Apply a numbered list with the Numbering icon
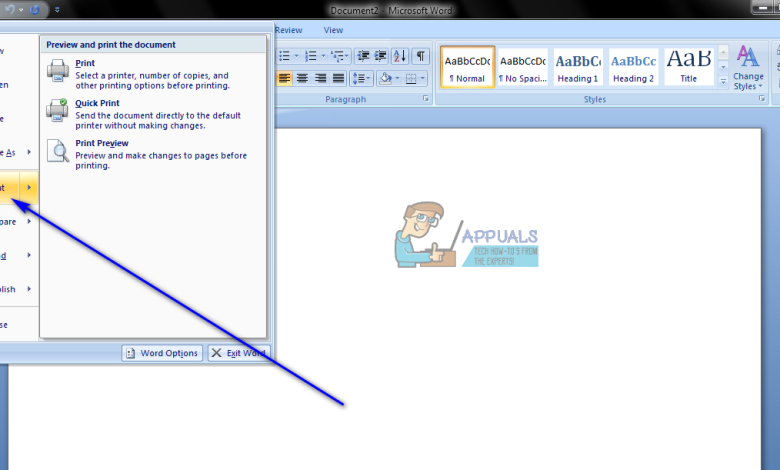This screenshot has width=780, height=470. click(311, 56)
